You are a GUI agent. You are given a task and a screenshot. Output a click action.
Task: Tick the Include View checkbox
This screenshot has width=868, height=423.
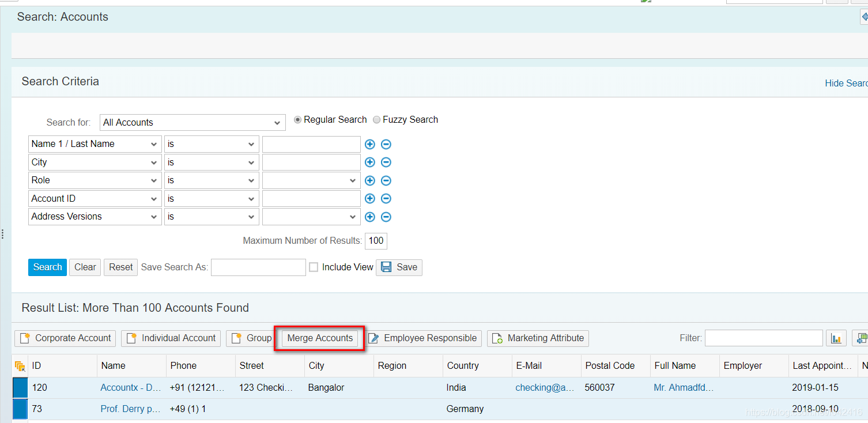[x=314, y=267]
